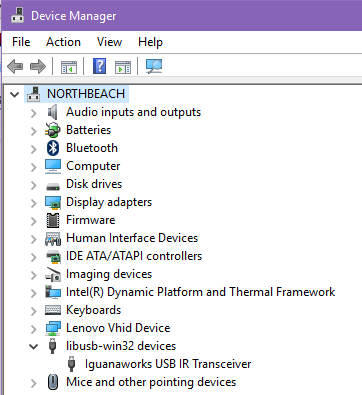Click the Lenovo Vhid Device icon
The image size is (362, 395).
[x=53, y=328]
